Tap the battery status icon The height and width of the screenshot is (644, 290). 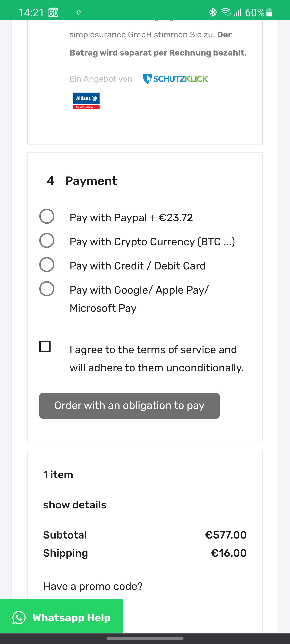(x=269, y=12)
